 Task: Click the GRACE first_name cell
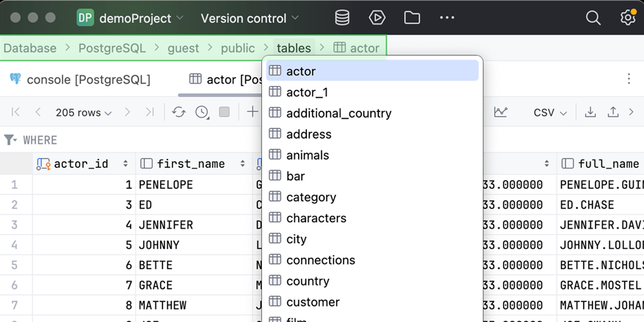194,285
